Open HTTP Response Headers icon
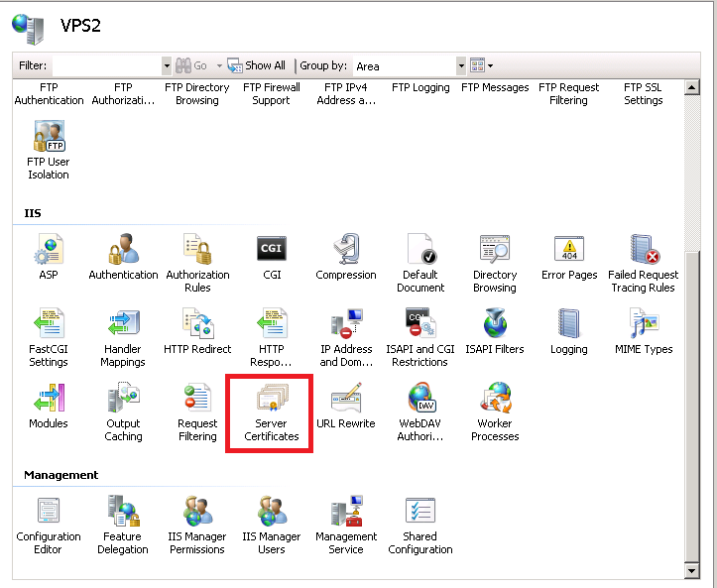 (272, 337)
